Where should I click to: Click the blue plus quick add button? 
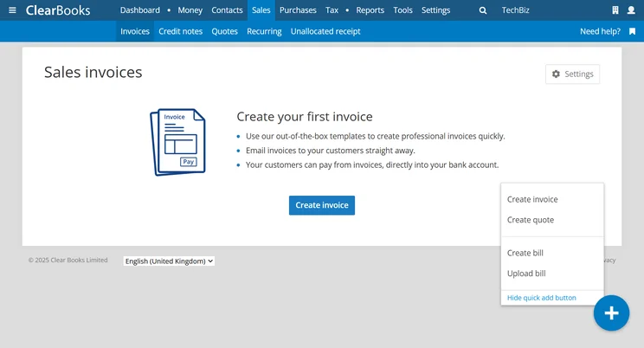(611, 313)
